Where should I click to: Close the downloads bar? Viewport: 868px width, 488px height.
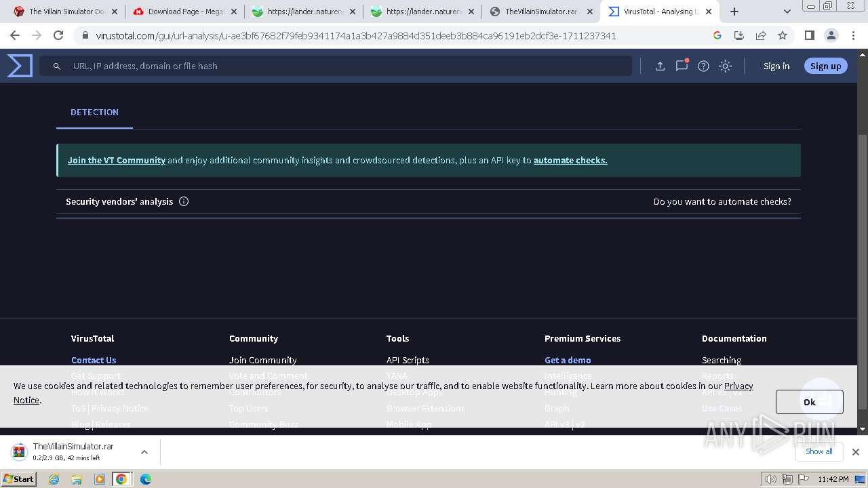click(x=855, y=452)
